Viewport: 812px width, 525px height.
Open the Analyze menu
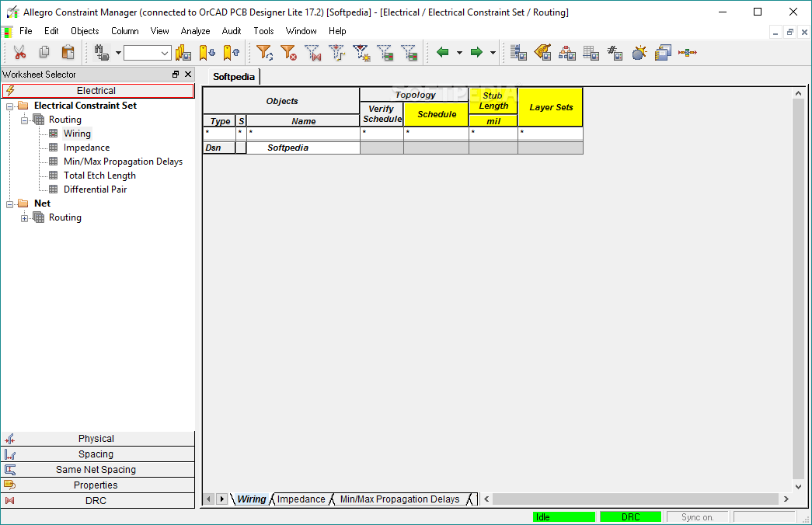[x=195, y=31]
